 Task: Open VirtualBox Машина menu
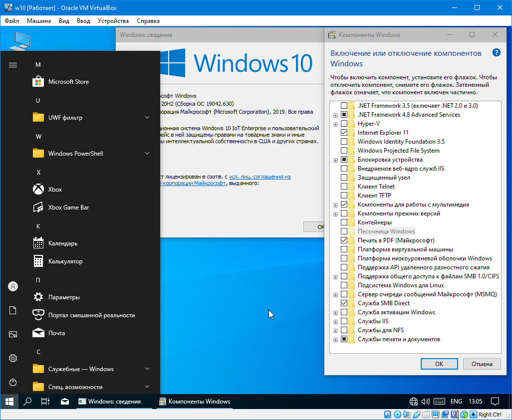(39, 21)
